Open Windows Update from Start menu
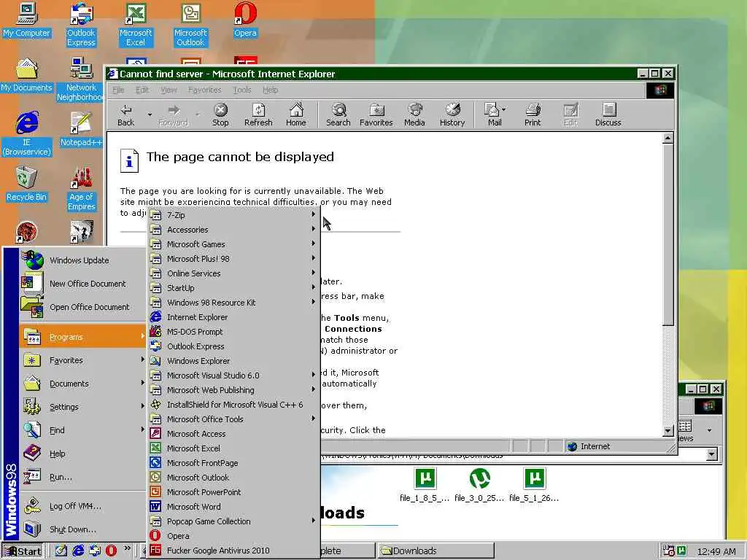 pyautogui.click(x=83, y=260)
